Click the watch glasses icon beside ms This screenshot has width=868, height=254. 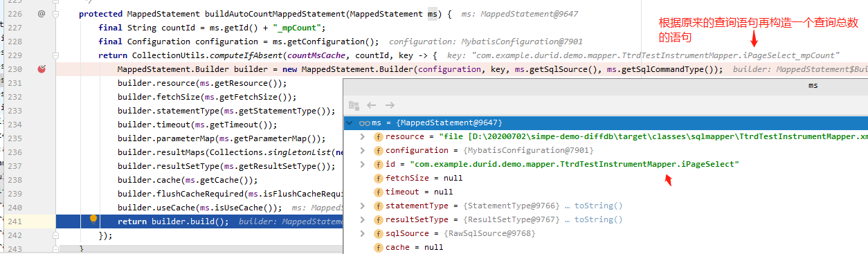pyautogui.click(x=365, y=123)
